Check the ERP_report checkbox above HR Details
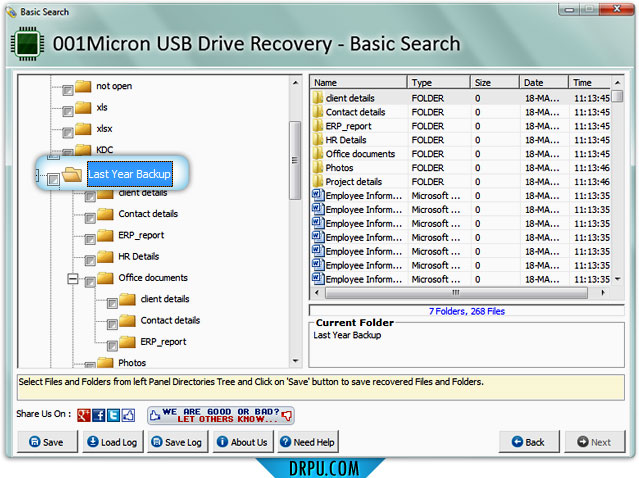The image size is (639, 478). click(90, 239)
